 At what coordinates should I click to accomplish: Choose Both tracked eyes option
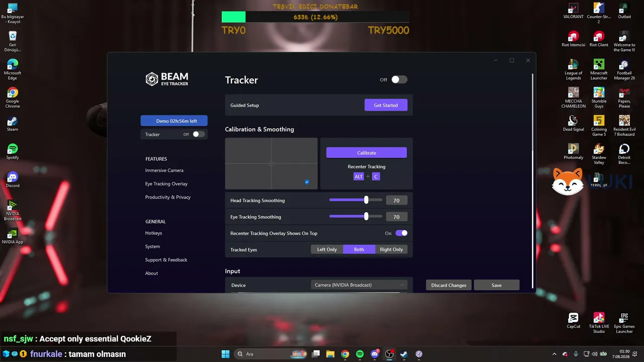pos(359,249)
